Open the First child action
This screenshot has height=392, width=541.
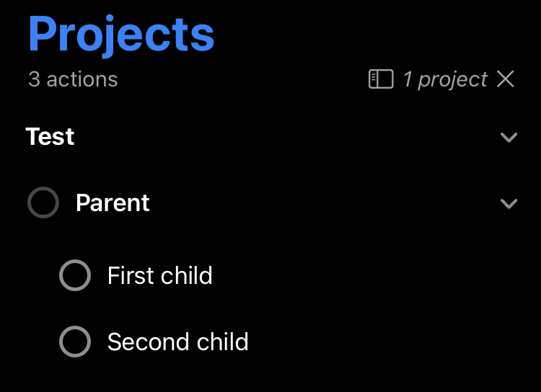tap(159, 275)
